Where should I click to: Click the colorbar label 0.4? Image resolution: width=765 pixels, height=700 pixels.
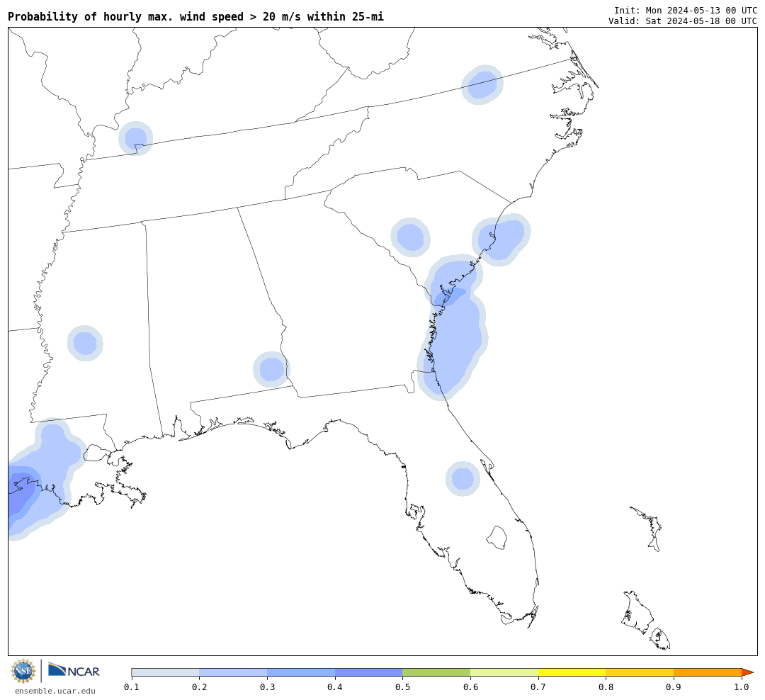click(334, 687)
